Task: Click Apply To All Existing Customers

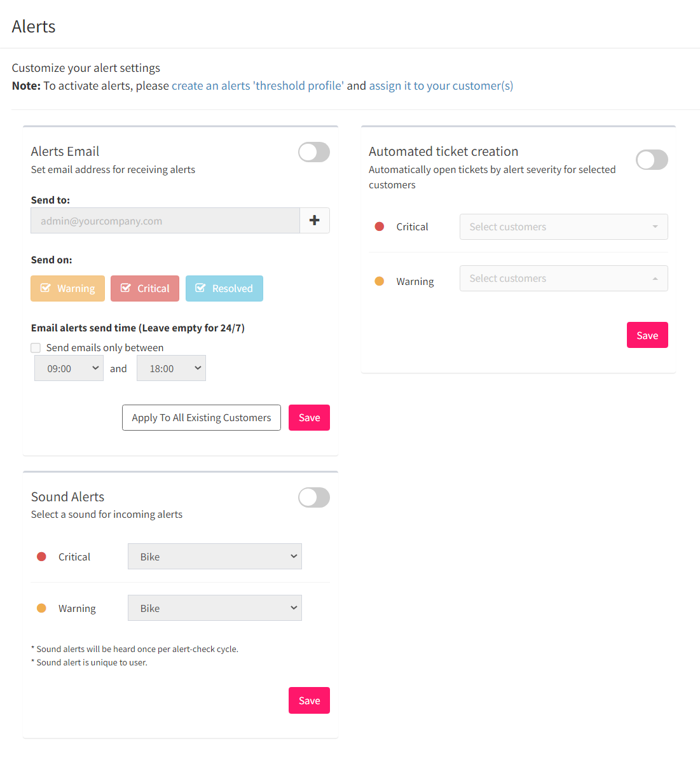Action: coord(202,418)
